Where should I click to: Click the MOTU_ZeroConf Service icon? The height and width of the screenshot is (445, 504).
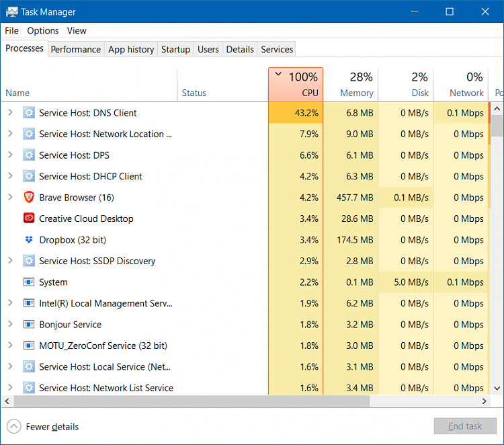29,346
